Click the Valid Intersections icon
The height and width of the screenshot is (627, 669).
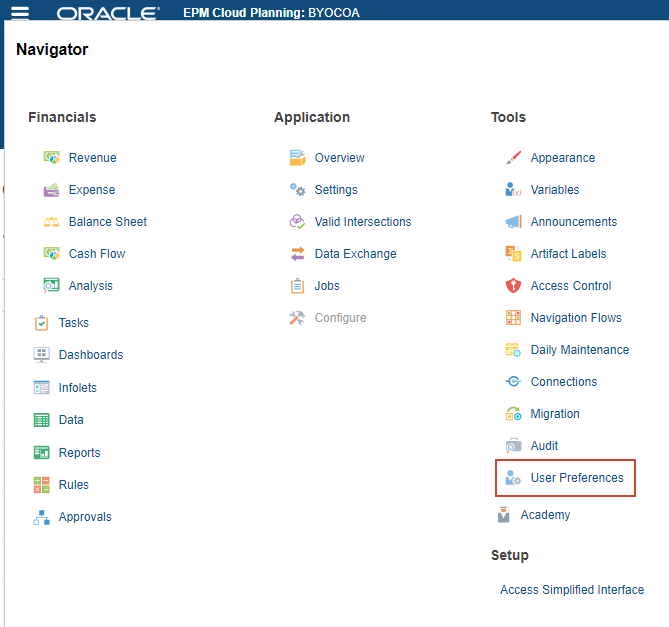coord(297,222)
